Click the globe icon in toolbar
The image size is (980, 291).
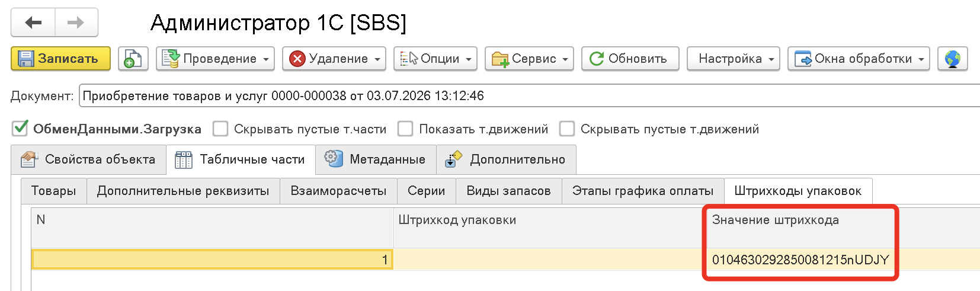coord(952,59)
